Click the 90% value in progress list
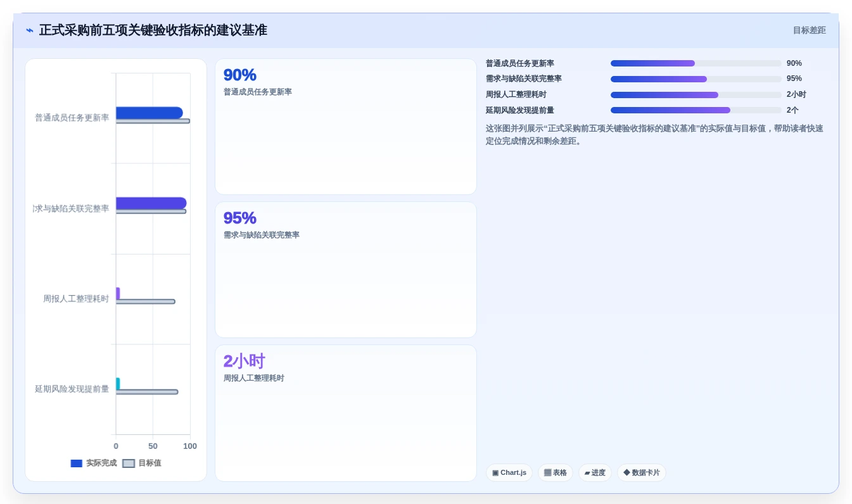Viewport: 852px width, 504px height. click(x=794, y=63)
